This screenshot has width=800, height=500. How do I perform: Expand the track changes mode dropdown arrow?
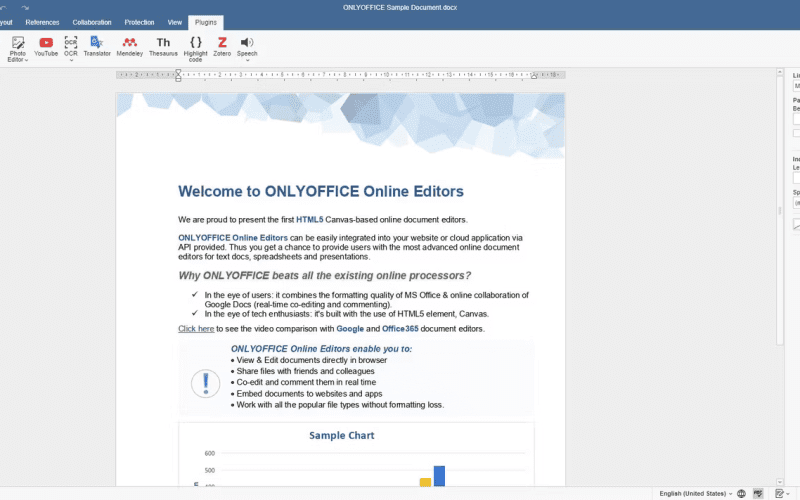[x=788, y=494]
